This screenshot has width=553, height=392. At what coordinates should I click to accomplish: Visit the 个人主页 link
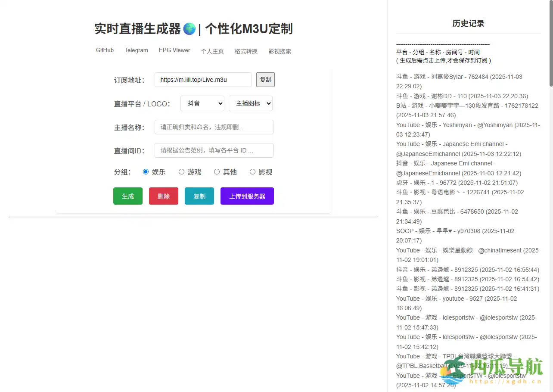[x=212, y=51]
